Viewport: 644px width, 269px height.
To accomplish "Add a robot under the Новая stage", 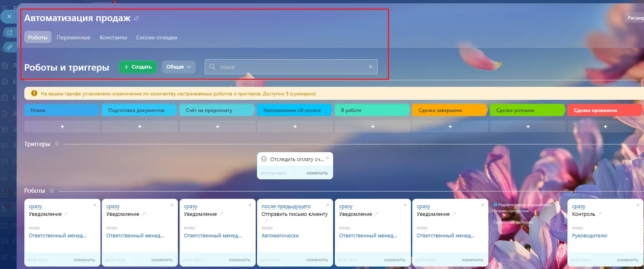I will [62, 127].
